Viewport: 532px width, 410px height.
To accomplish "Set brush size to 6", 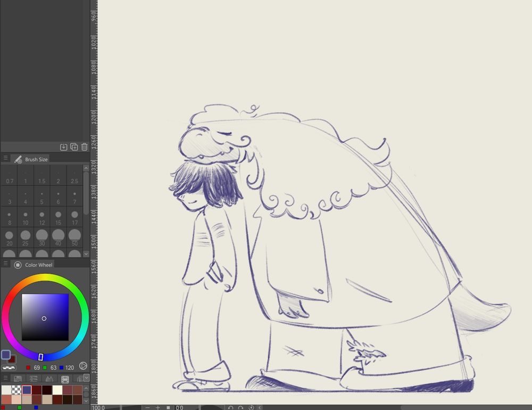I will tap(59, 196).
